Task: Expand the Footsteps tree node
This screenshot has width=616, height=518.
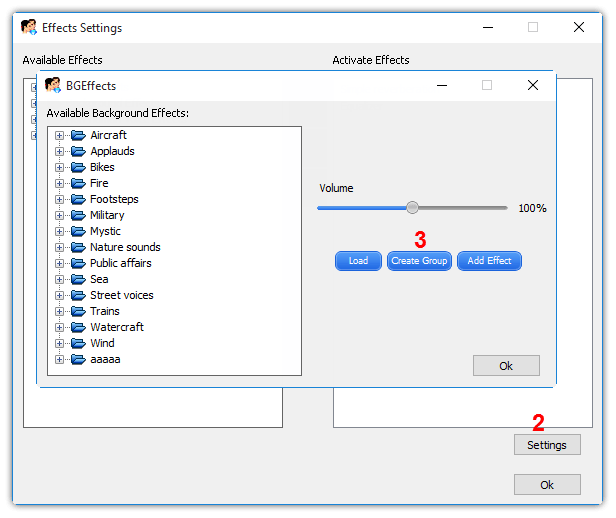Action: click(59, 200)
